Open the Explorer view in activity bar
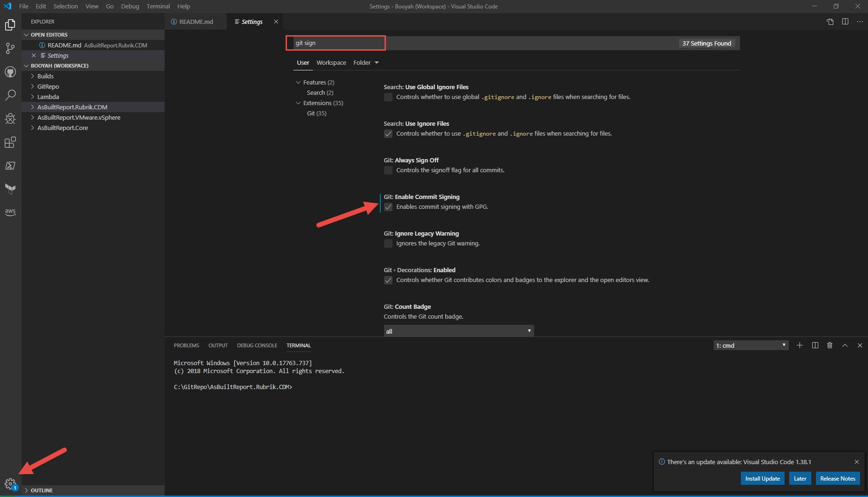The height and width of the screenshot is (497, 868). [x=10, y=25]
